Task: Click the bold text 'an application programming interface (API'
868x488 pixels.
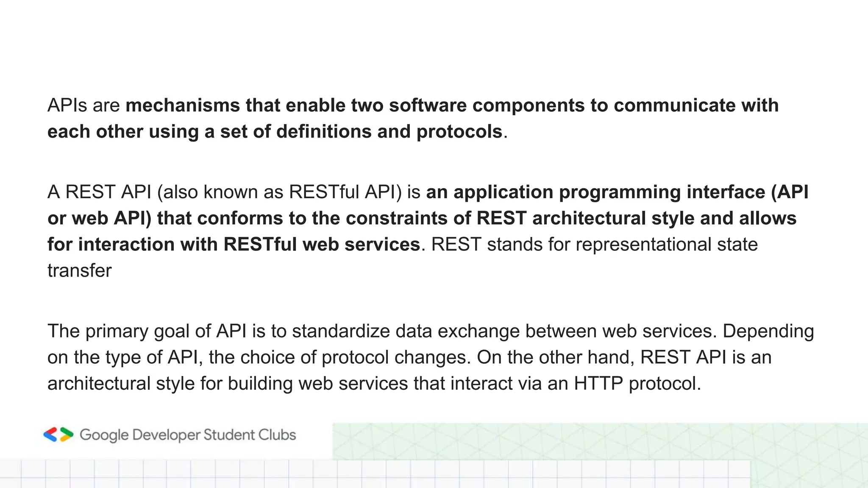Action: point(617,192)
